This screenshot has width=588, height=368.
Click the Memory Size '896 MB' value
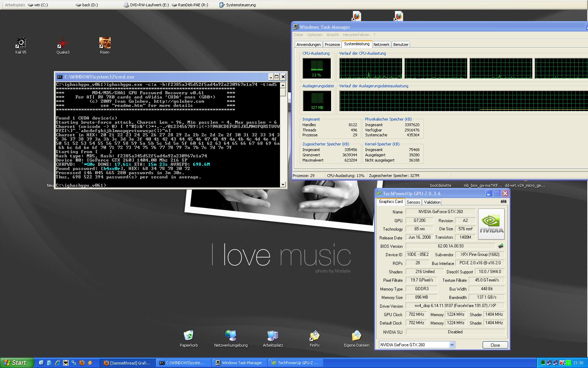pyautogui.click(x=421, y=297)
